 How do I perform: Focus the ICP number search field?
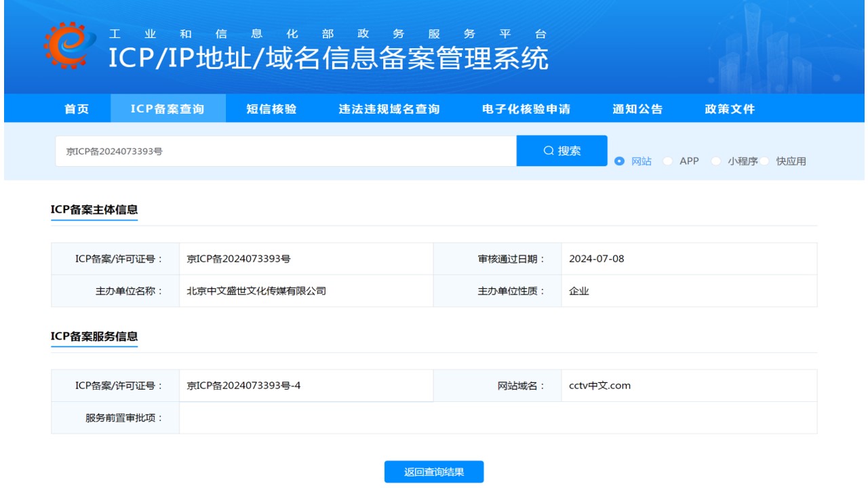click(x=285, y=151)
